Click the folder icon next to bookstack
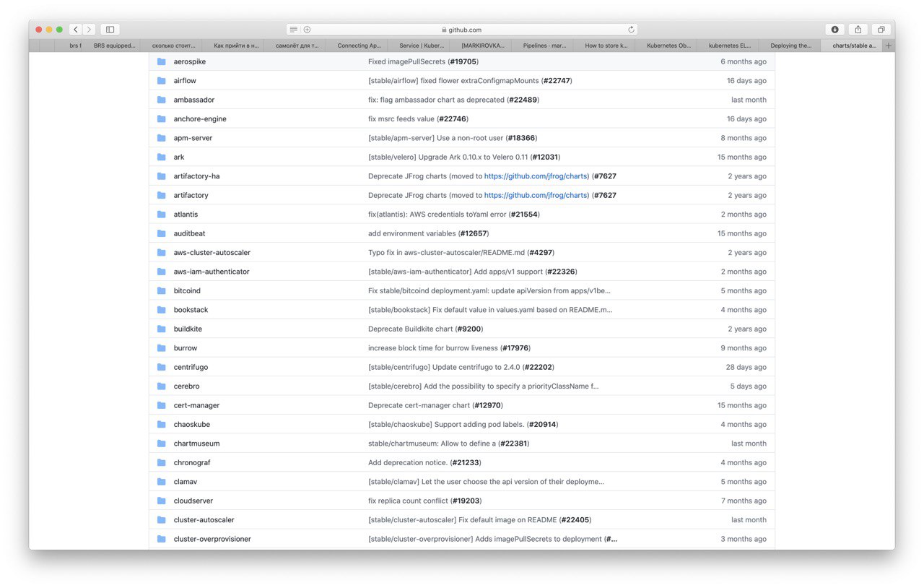924x588 pixels. coord(161,310)
